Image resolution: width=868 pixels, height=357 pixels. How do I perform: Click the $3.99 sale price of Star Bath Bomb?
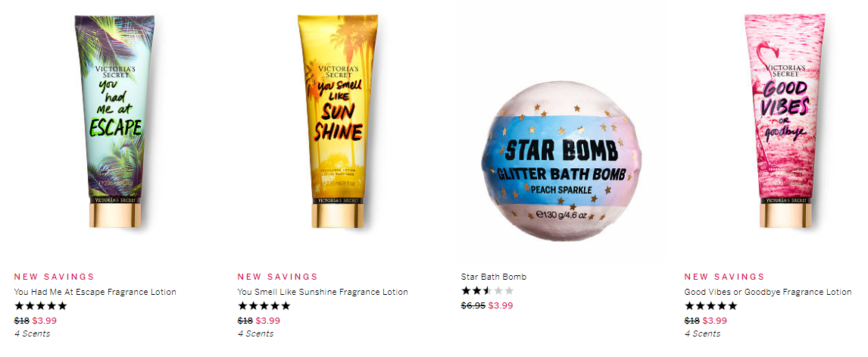(501, 305)
